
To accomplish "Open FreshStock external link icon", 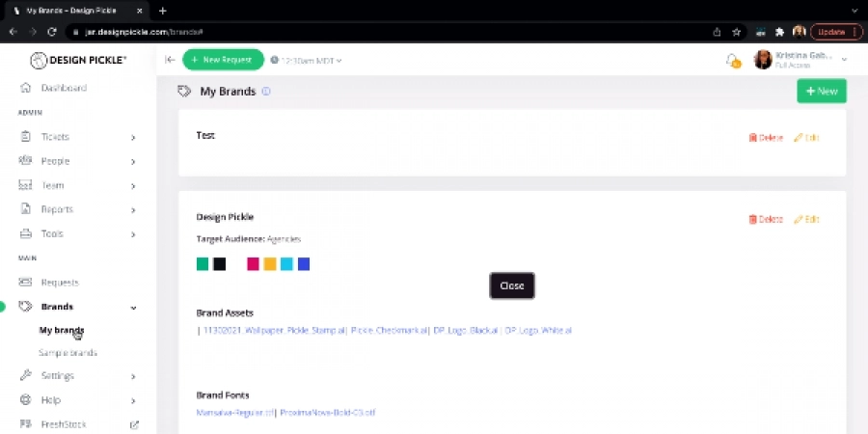I will (134, 425).
